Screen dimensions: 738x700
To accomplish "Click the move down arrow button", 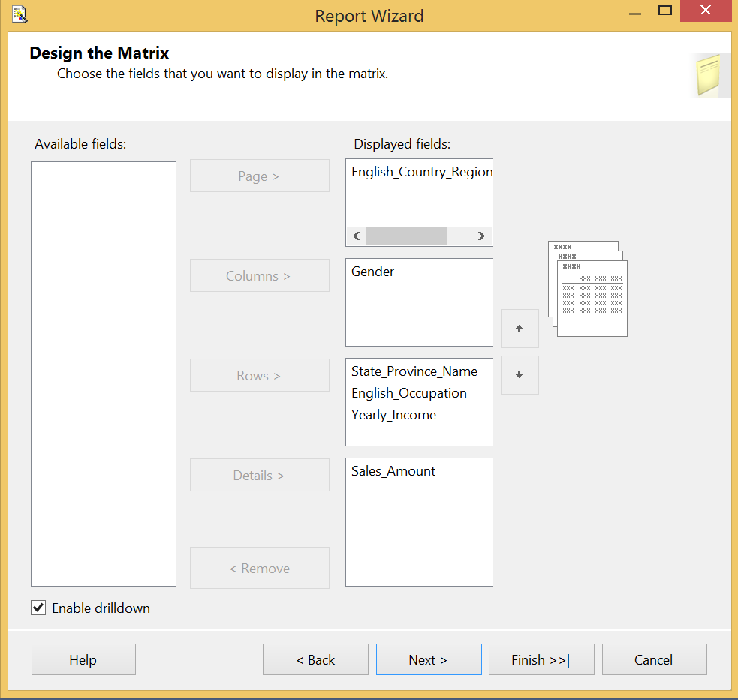I will [520, 375].
